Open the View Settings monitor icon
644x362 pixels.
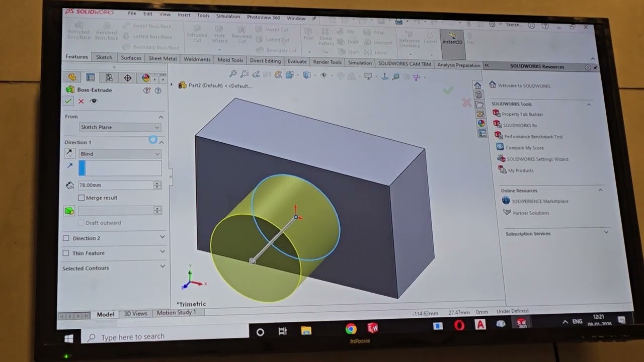pos(368,76)
